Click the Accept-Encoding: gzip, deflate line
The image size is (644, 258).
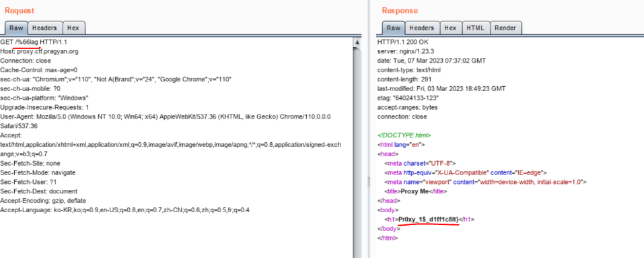(x=42, y=201)
